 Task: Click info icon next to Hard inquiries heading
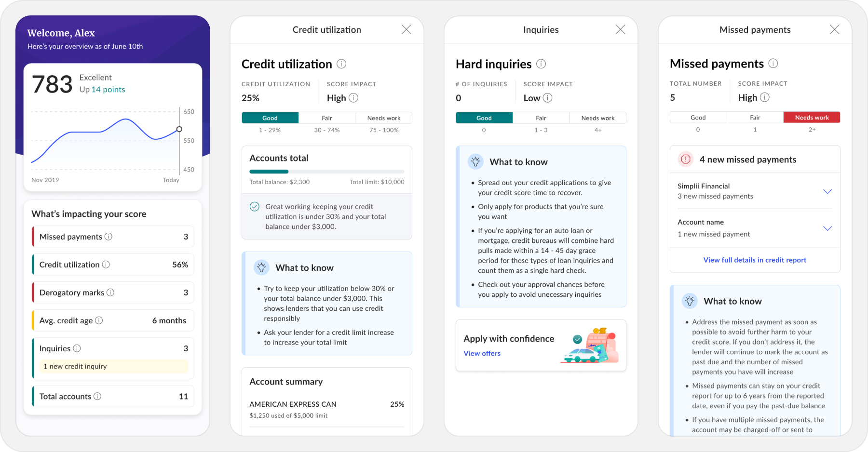point(541,64)
